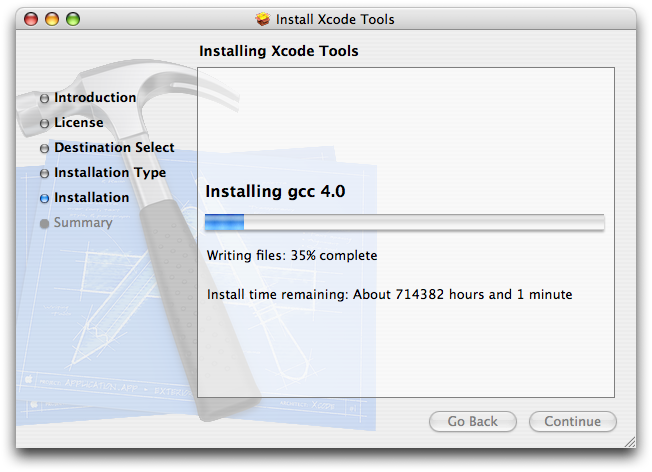Image resolution: width=652 pixels, height=472 pixels.
Task: Zoom the window with the green button
Action: [72, 18]
